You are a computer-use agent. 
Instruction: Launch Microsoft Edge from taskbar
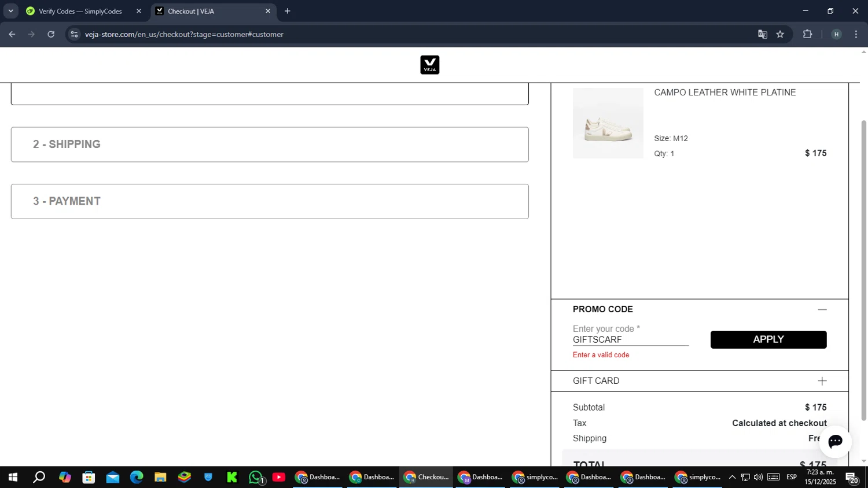point(137,477)
